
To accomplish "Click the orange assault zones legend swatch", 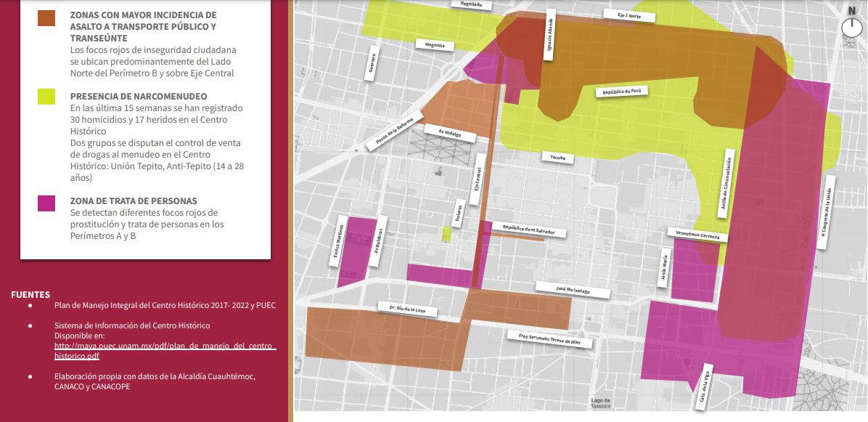I will (x=46, y=17).
